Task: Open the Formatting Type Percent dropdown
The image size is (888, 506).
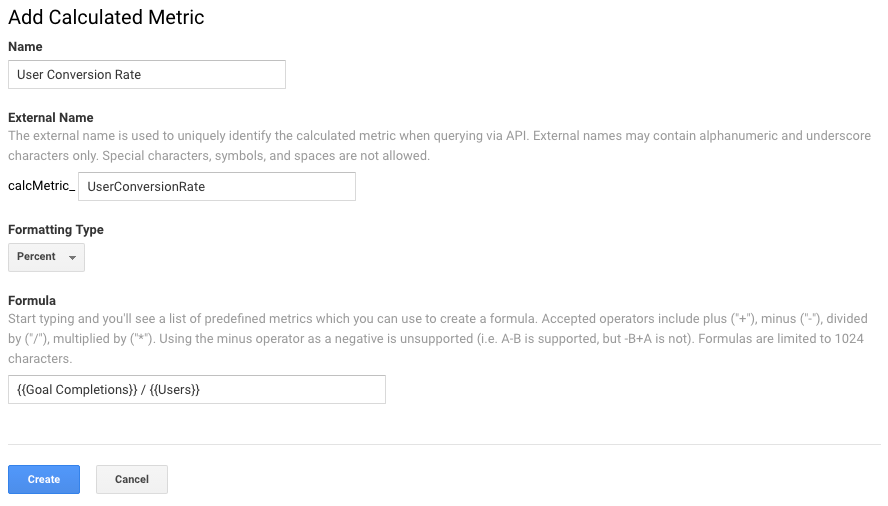Action: (x=46, y=257)
